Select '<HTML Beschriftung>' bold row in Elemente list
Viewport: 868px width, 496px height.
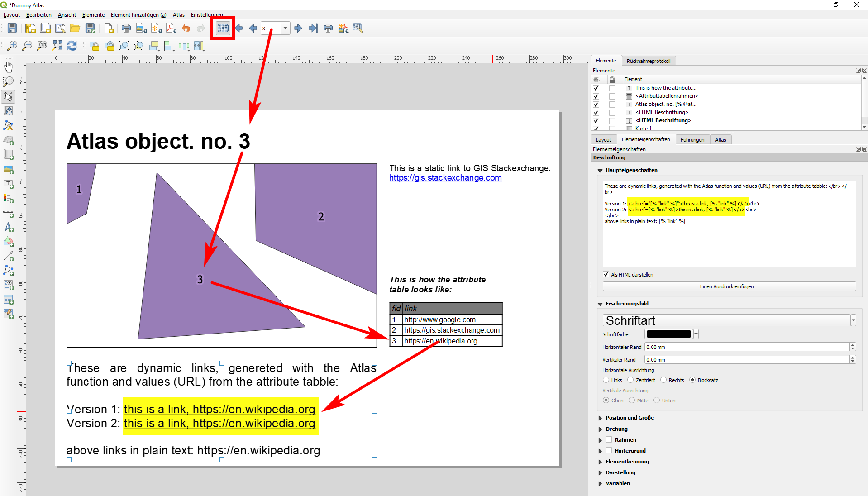point(663,121)
